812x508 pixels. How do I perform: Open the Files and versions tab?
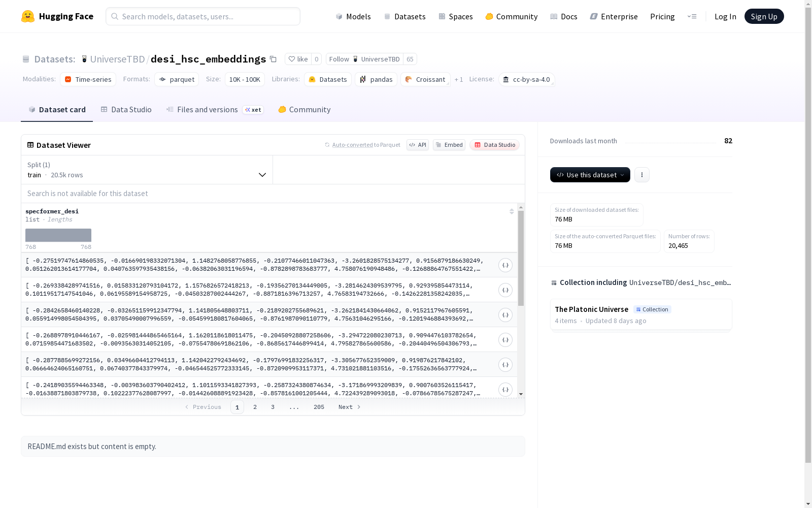pos(215,110)
